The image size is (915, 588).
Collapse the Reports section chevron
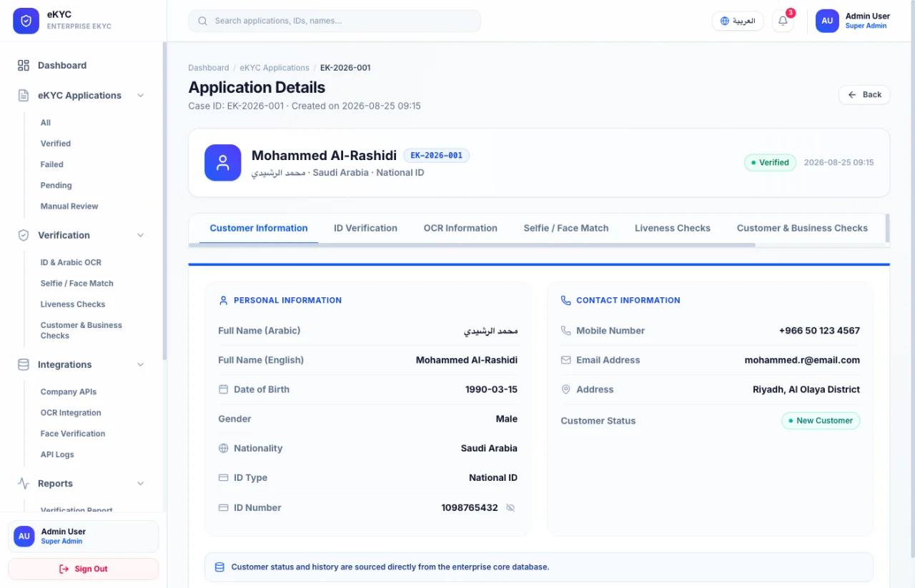coord(140,484)
